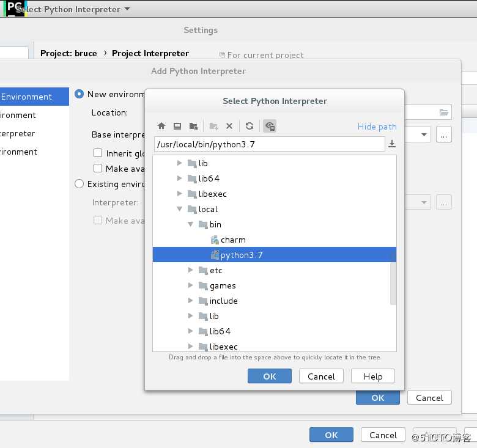Viewport: 477px width, 448px height.
Task: Cancel the Select Python Interpreter dialog
Action: [x=321, y=376]
